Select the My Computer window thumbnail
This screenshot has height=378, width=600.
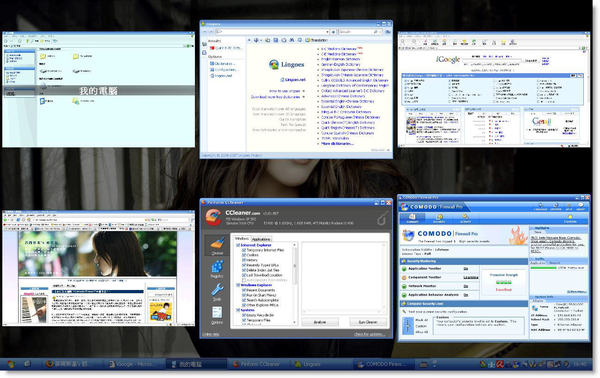click(x=98, y=90)
